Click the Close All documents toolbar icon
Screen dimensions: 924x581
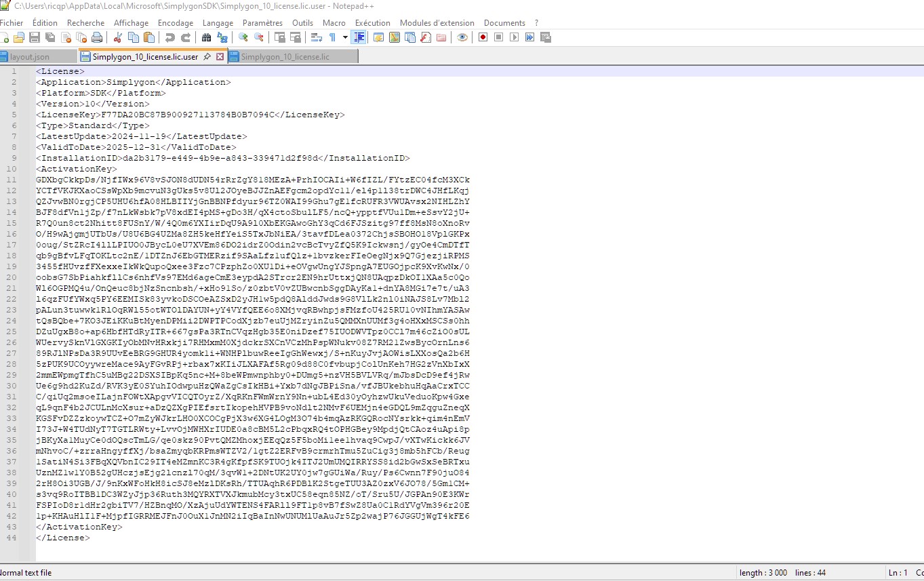coord(81,37)
